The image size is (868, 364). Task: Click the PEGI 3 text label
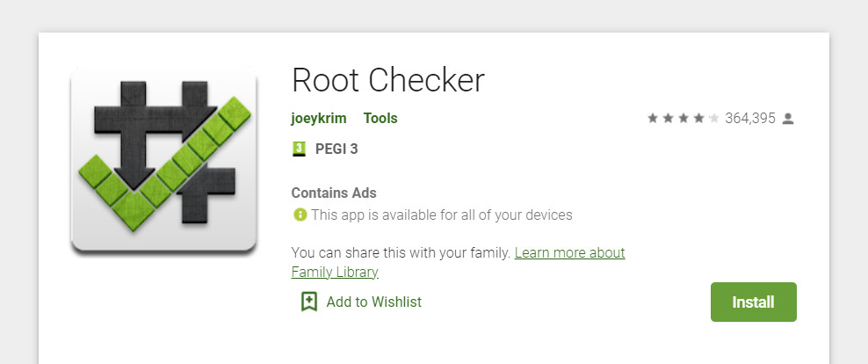(x=336, y=149)
